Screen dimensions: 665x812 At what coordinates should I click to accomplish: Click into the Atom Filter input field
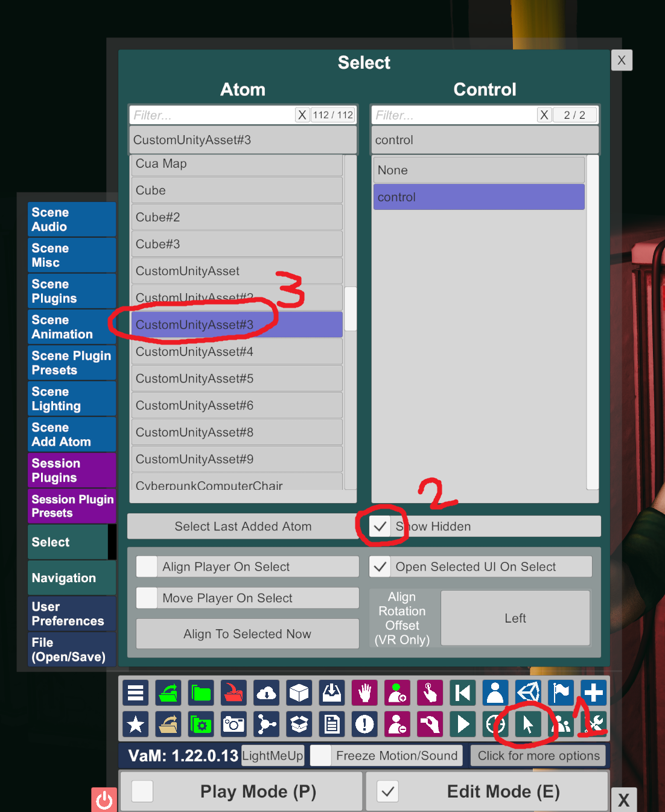212,115
